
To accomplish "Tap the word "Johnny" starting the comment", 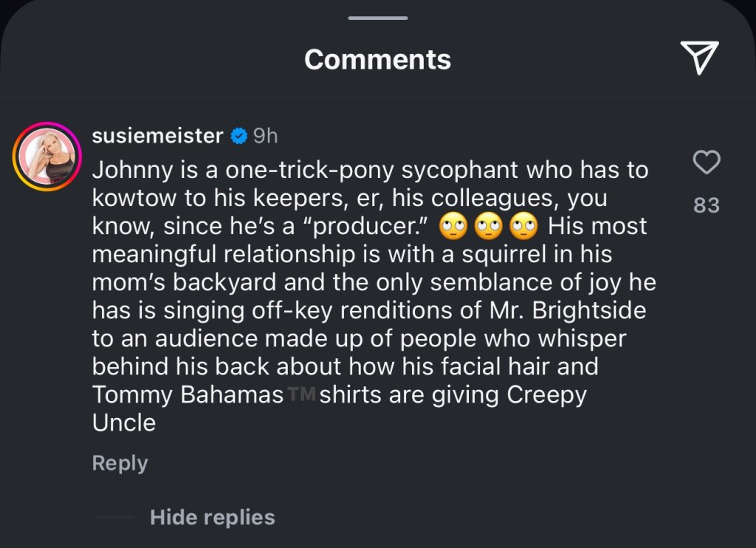I will (126, 170).
